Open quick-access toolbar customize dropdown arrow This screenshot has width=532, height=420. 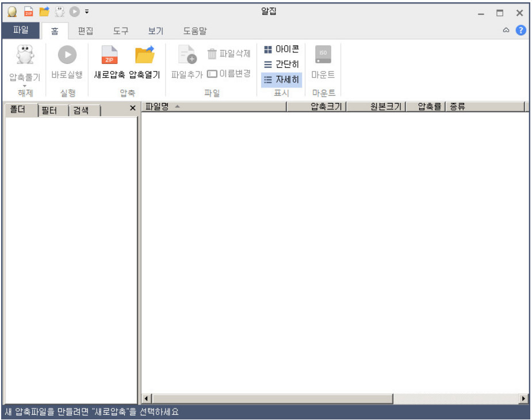pyautogui.click(x=87, y=12)
